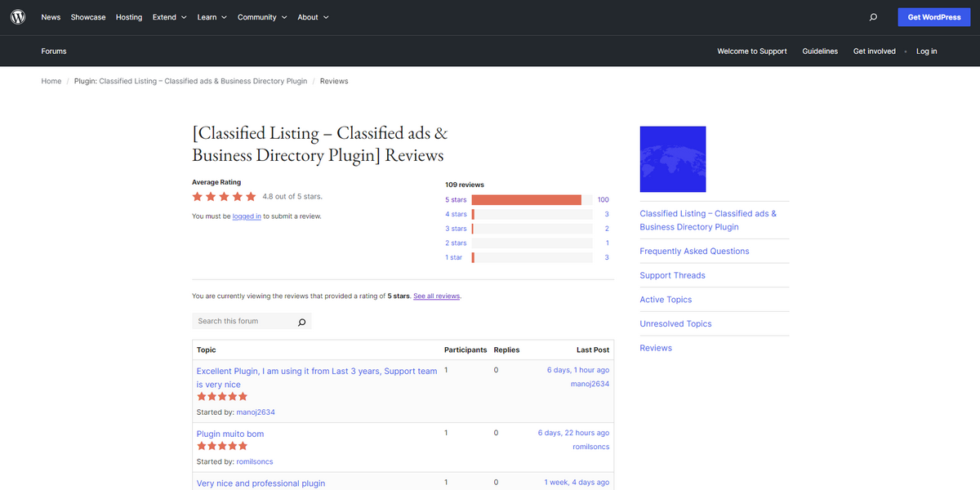
Task: Open Support Threads in sidebar
Action: click(x=672, y=275)
